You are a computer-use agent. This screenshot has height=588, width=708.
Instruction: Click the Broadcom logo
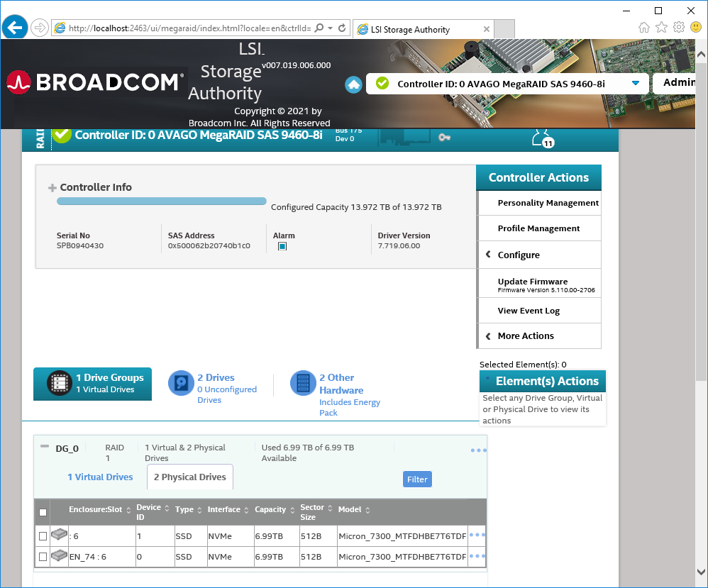point(95,83)
